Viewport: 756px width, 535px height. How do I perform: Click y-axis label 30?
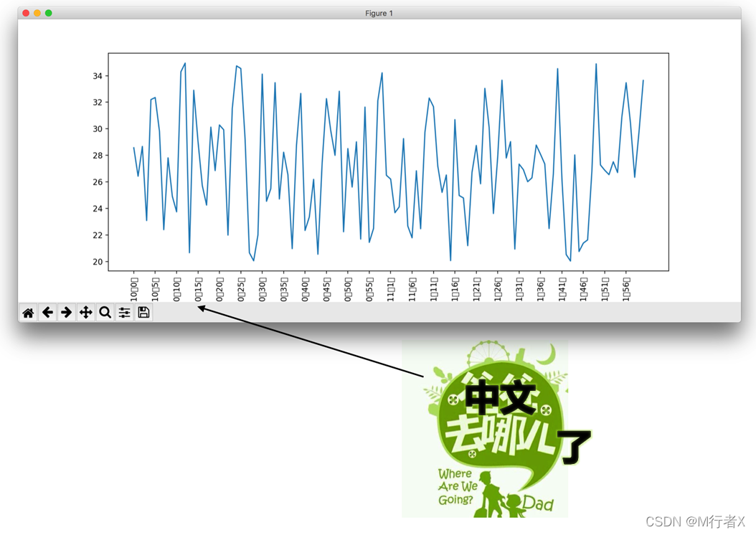(98, 128)
